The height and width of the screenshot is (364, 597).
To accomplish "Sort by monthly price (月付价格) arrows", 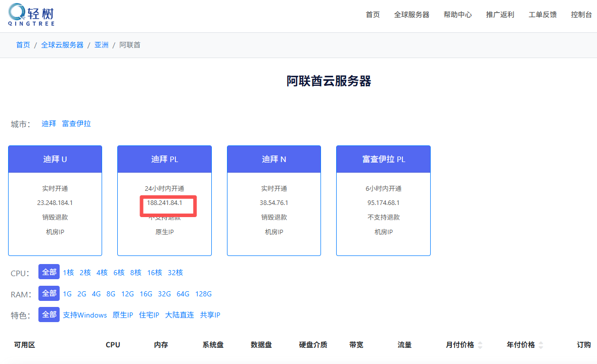I will point(480,345).
